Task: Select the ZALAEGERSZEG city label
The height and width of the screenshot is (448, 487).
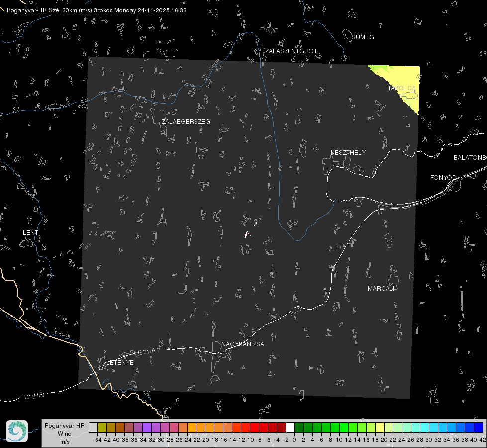Action: (x=186, y=121)
